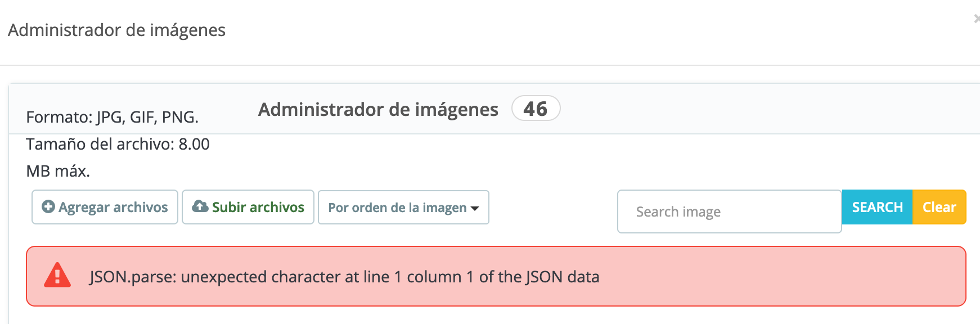The image size is (980, 324).
Task: Open the Por orden de la imagen dropdown
Action: point(403,208)
